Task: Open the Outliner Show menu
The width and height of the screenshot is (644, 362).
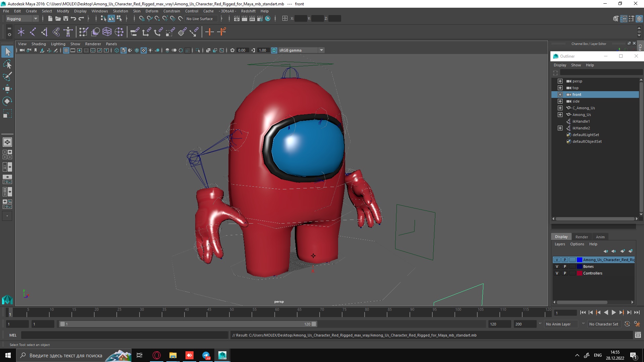Action: coord(576,65)
